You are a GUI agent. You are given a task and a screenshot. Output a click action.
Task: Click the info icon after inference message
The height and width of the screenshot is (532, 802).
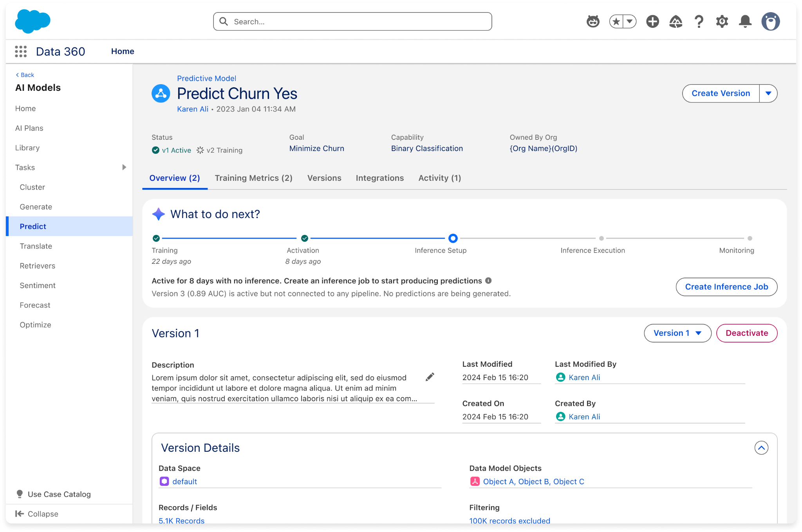tap(488, 281)
